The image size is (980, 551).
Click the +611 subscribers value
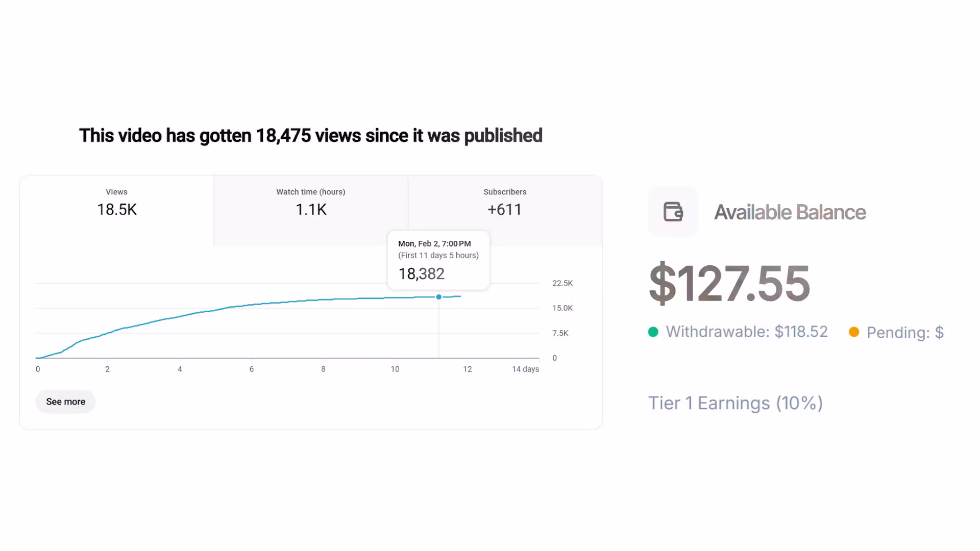click(x=505, y=210)
